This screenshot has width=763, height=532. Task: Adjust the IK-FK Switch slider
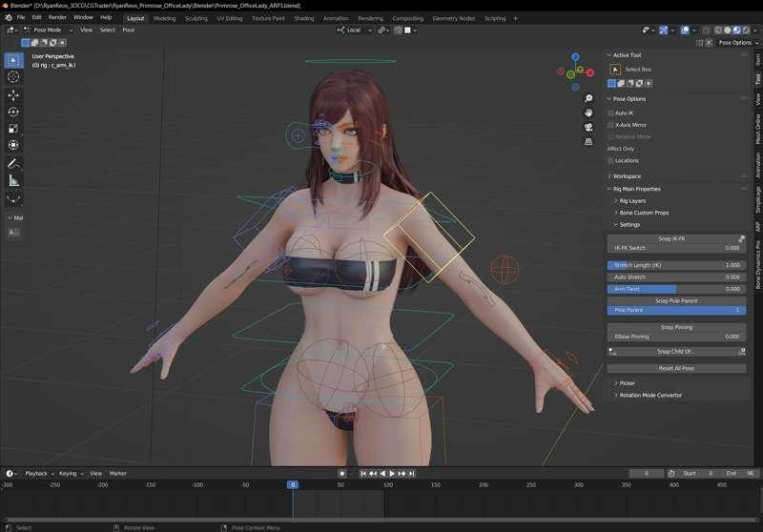coord(676,248)
